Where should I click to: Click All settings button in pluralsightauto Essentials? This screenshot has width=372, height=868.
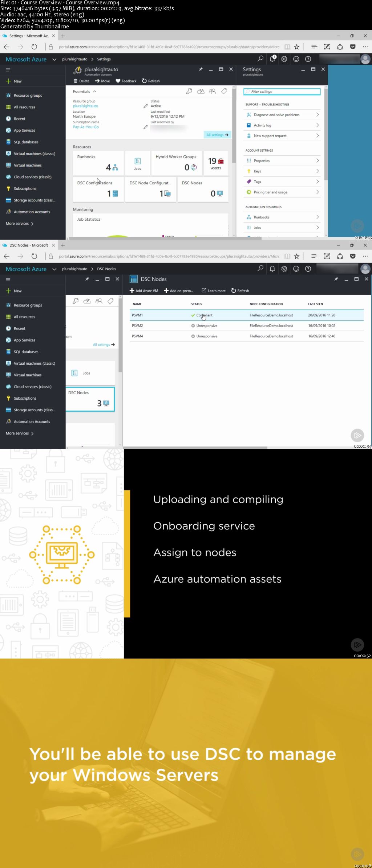pyautogui.click(x=217, y=135)
